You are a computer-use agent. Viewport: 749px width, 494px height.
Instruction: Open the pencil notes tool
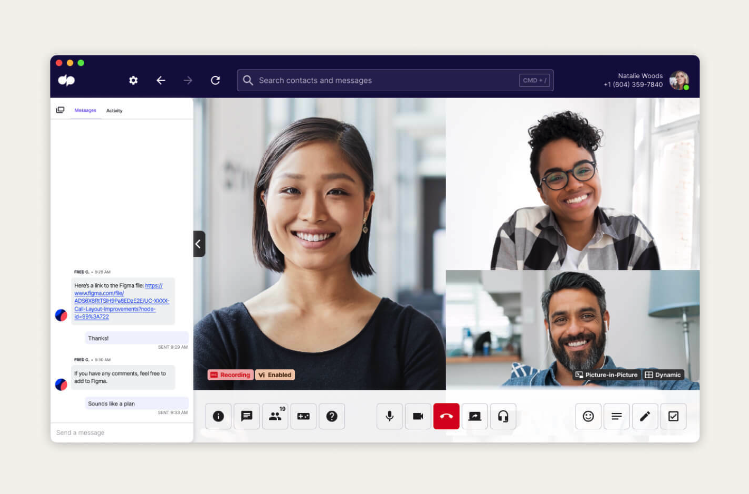pos(645,416)
